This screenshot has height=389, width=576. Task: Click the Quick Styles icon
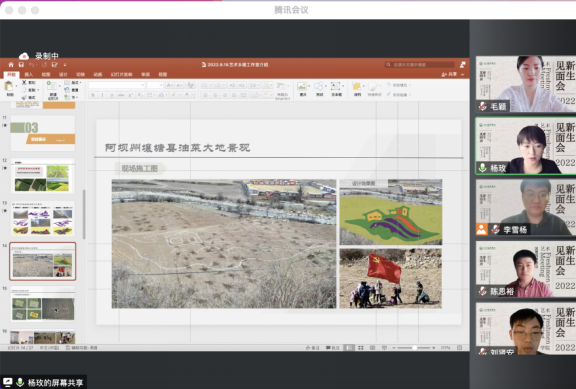(373, 87)
